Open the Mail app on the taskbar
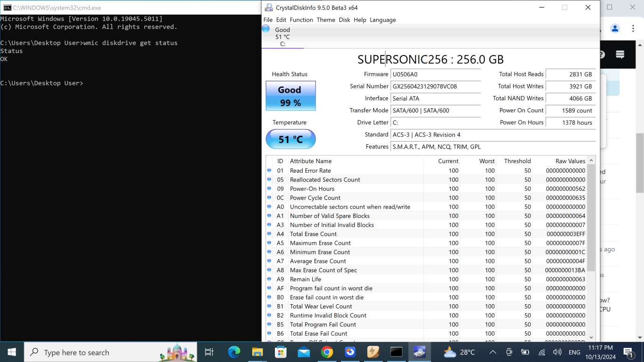This screenshot has height=362, width=644. tap(304, 352)
